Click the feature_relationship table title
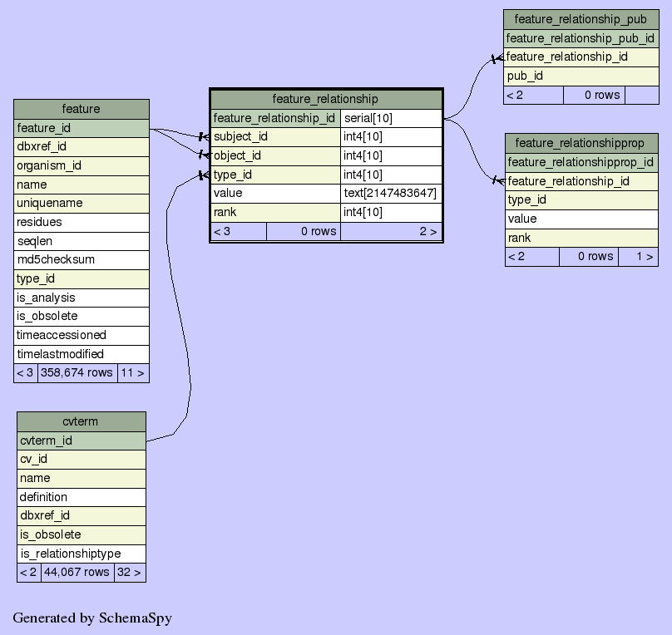Screen dimensions: 672x635 tap(325, 99)
